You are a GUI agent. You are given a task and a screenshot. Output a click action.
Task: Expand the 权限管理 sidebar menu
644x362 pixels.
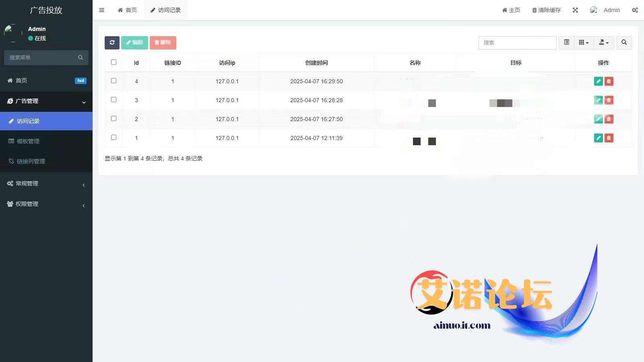[46, 204]
